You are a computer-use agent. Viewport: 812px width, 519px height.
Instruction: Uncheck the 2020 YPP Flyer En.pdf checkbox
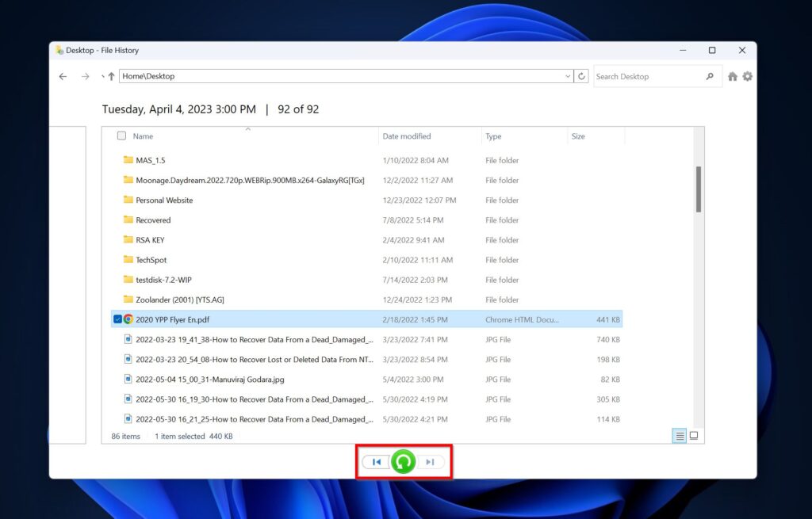tap(117, 319)
